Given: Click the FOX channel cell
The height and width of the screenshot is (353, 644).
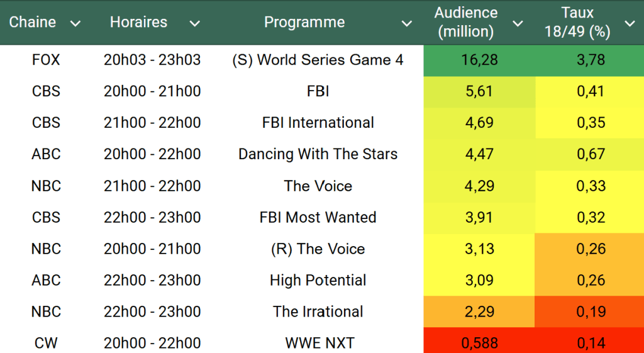Looking at the screenshot, I should coord(46,60).
